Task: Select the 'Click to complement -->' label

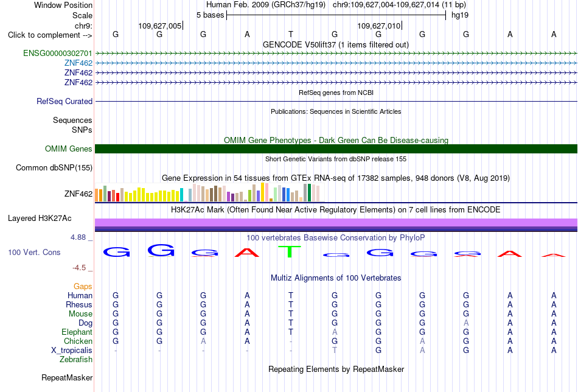Action: coord(50,35)
